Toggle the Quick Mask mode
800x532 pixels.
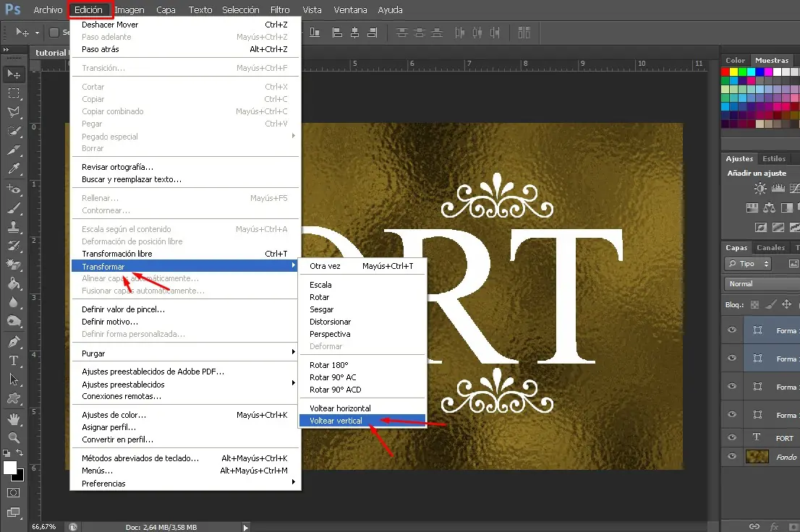pyautogui.click(x=14, y=493)
